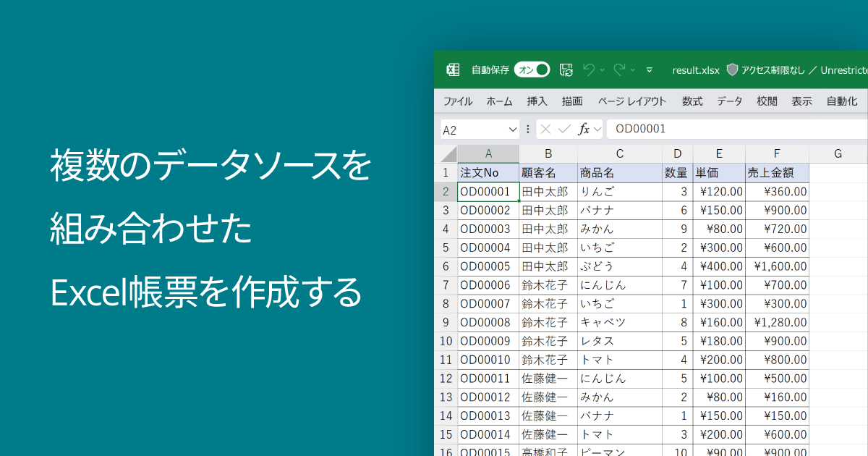The image size is (868, 456).
Task: Click the Select All corner triangle
Action: tap(448, 154)
